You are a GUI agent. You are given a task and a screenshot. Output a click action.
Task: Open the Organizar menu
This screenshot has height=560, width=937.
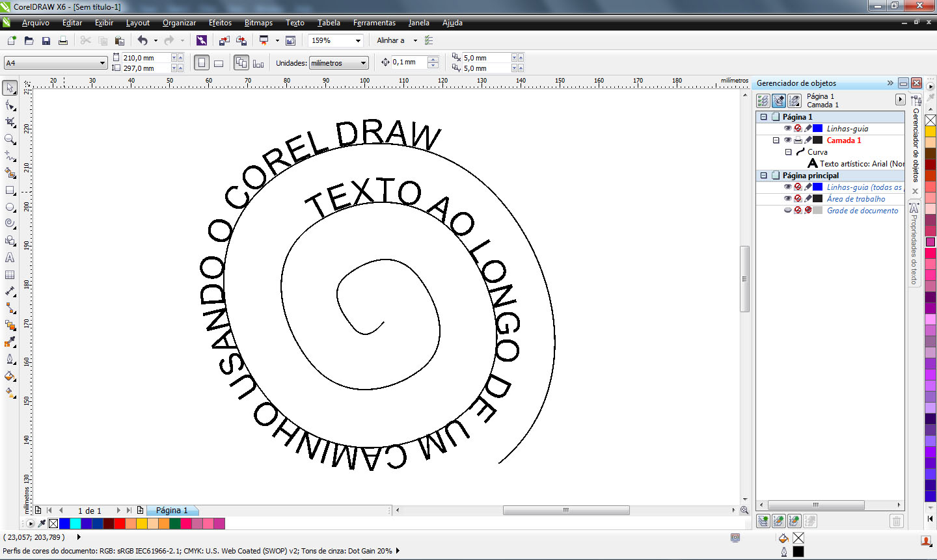click(x=179, y=23)
